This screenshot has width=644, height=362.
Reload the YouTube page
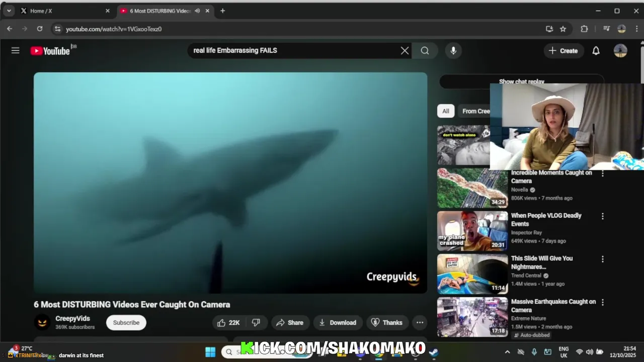tap(40, 29)
